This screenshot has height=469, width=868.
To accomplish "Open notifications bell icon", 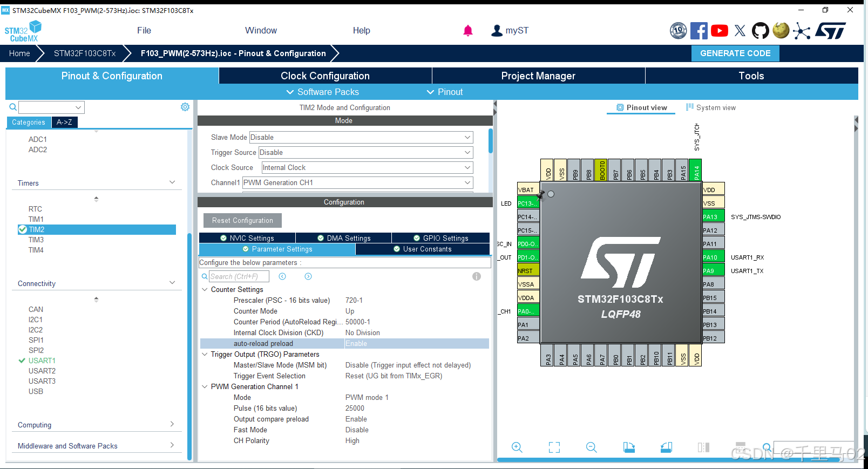I will [x=468, y=31].
